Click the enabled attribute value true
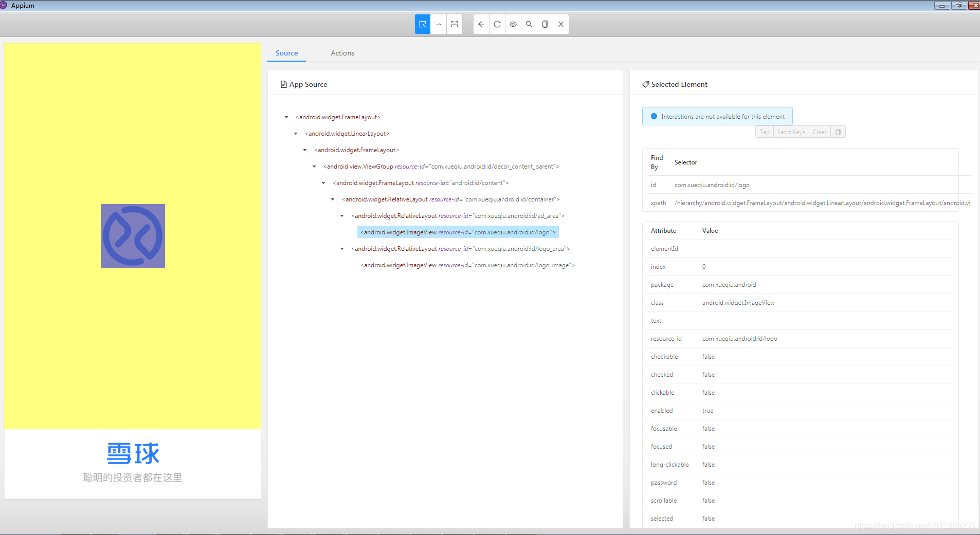980x535 pixels. pos(707,411)
